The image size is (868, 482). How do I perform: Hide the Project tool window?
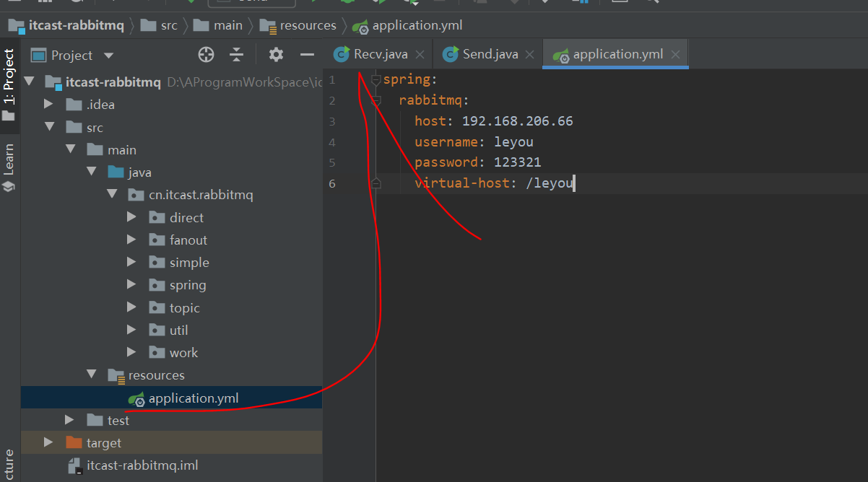307,55
